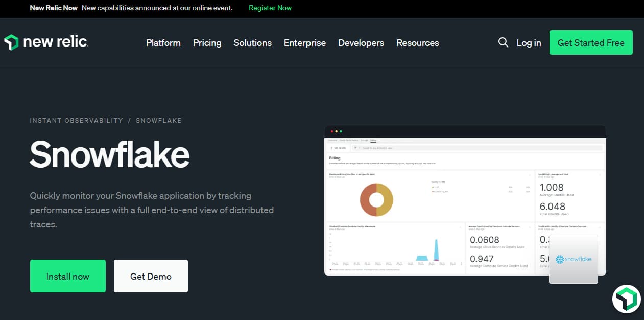Go to the Pricing page
The image size is (644, 320).
point(207,43)
